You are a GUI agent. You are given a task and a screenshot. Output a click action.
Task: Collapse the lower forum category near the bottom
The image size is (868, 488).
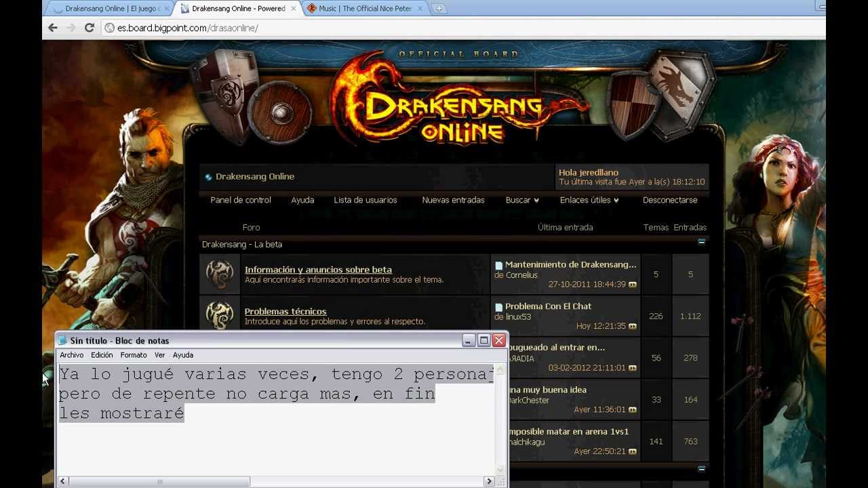coord(701,468)
